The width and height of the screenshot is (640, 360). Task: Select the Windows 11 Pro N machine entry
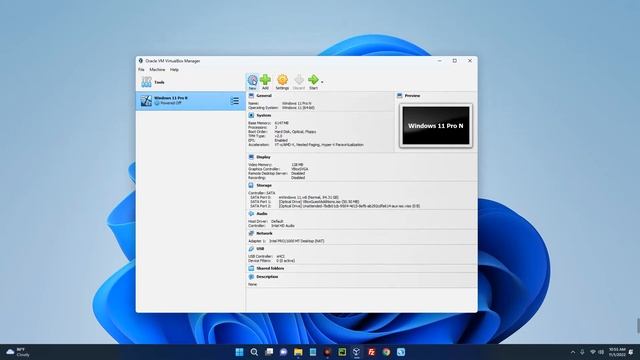click(191, 101)
